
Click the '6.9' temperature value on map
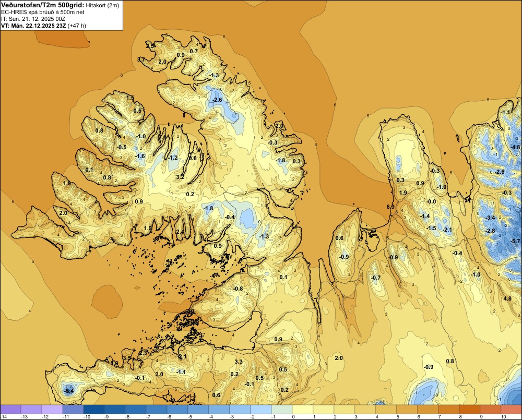pos(390,207)
